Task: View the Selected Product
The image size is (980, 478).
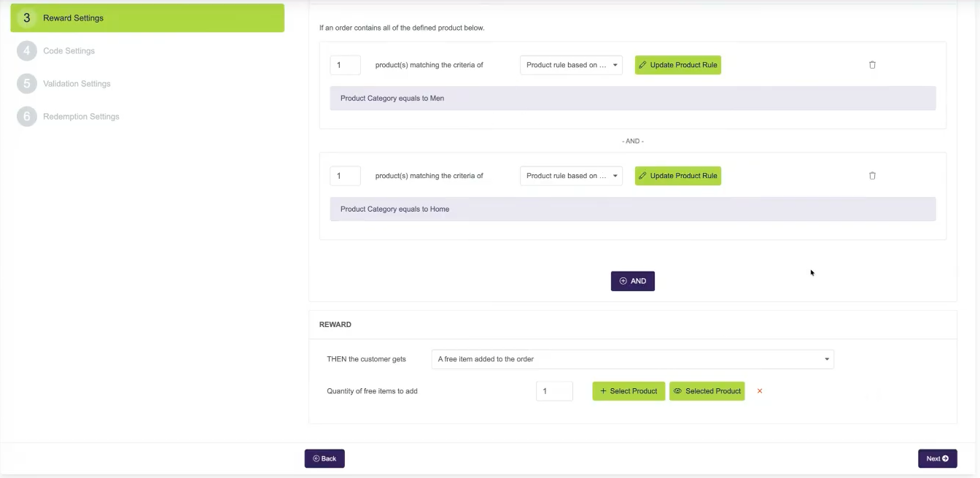Action: point(707,391)
